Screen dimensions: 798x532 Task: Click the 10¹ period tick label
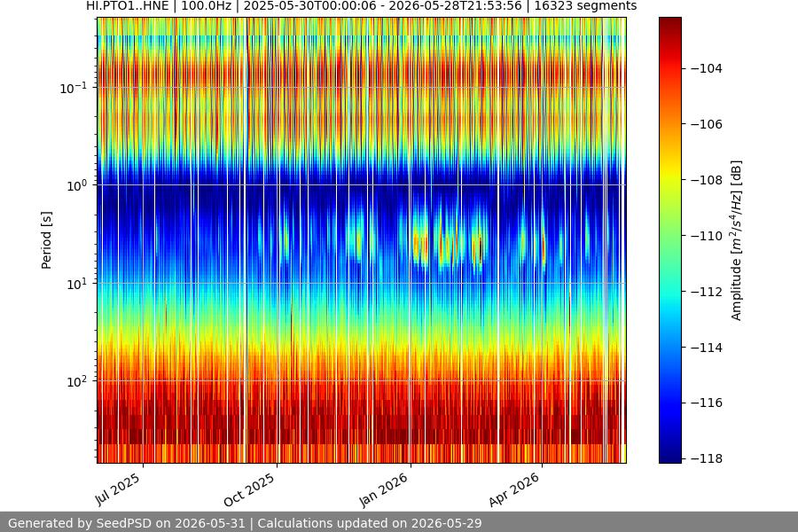77,284
